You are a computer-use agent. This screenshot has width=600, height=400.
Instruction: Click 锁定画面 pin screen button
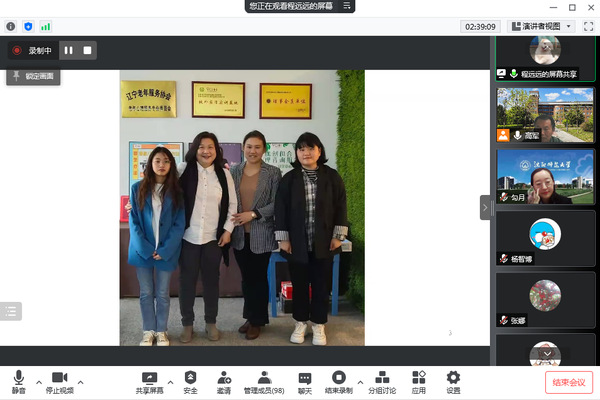[x=35, y=76]
